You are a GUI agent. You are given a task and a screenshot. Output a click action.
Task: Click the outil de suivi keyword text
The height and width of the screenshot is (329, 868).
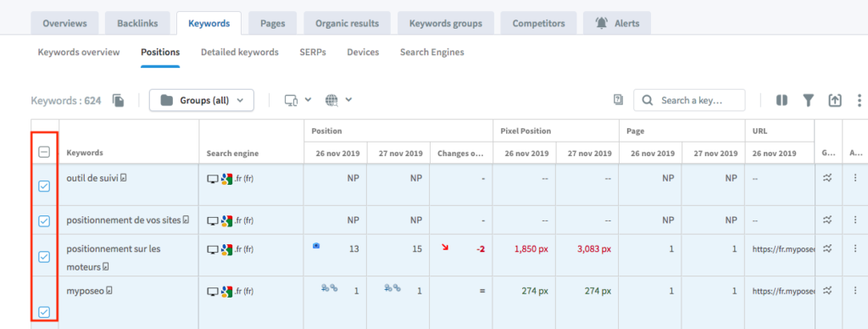92,178
